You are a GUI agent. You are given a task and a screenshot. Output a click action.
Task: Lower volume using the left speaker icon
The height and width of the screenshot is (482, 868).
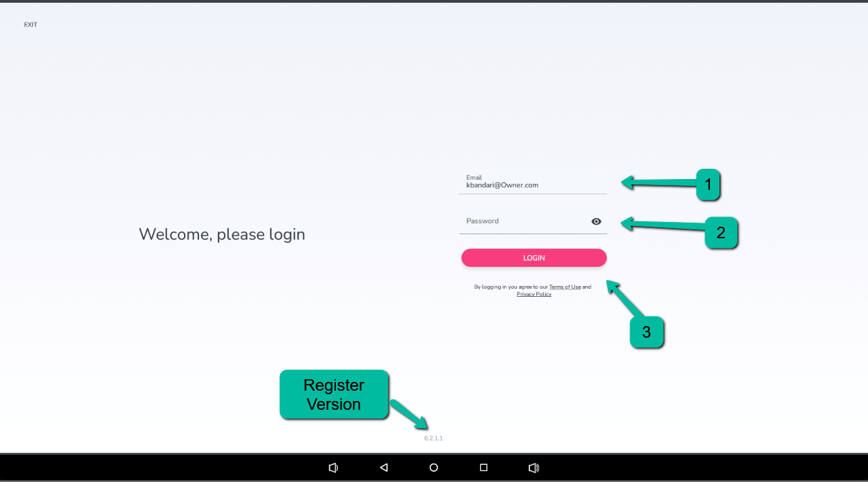(x=333, y=468)
